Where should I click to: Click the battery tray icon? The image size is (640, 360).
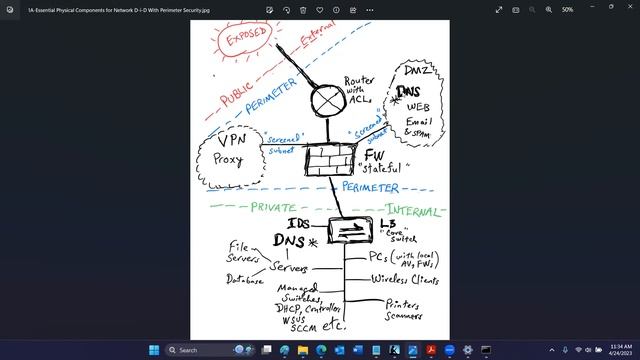[598, 350]
